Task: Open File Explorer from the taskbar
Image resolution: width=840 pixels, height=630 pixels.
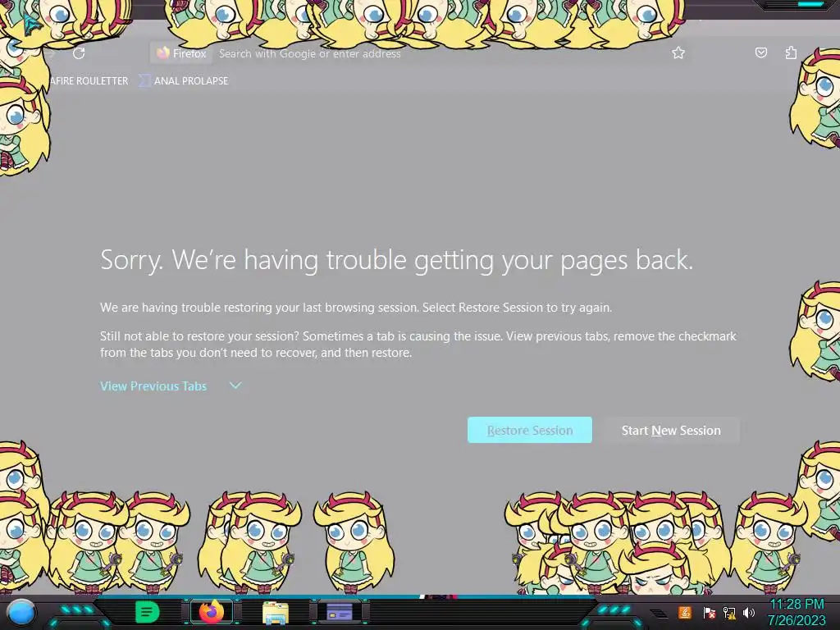Action: [x=276, y=612]
